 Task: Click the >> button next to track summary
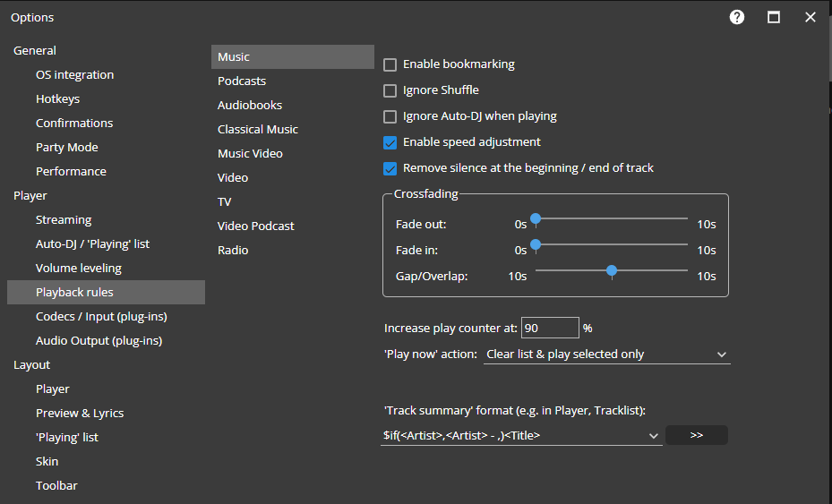[697, 435]
